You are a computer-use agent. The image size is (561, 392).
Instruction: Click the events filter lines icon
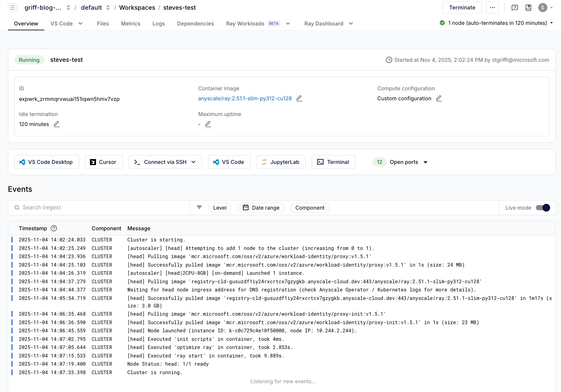pos(199,208)
